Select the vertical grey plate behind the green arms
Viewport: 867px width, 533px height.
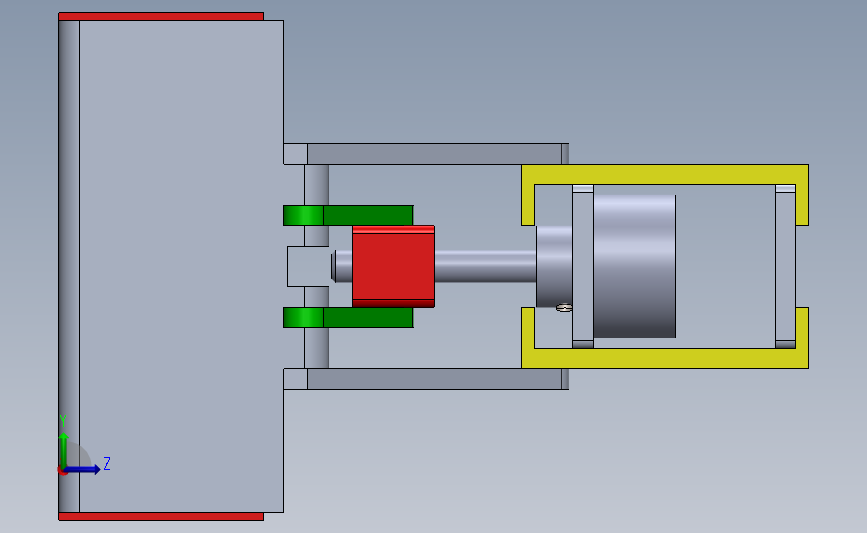click(x=317, y=185)
